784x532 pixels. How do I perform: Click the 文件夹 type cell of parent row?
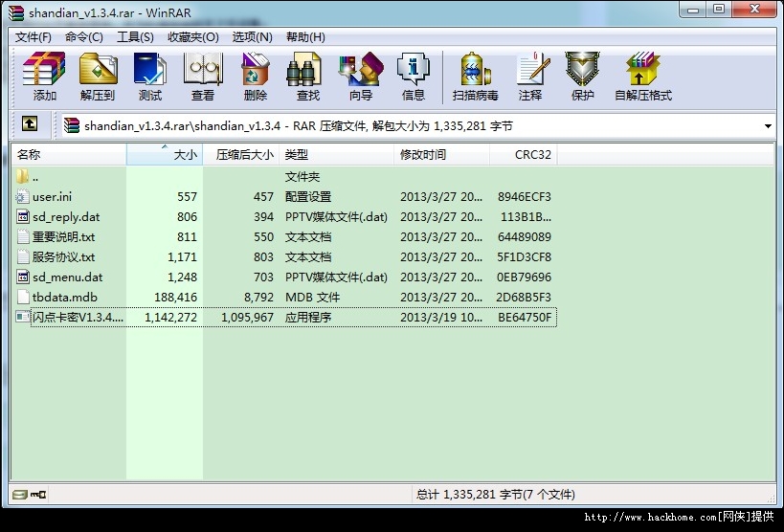click(302, 176)
